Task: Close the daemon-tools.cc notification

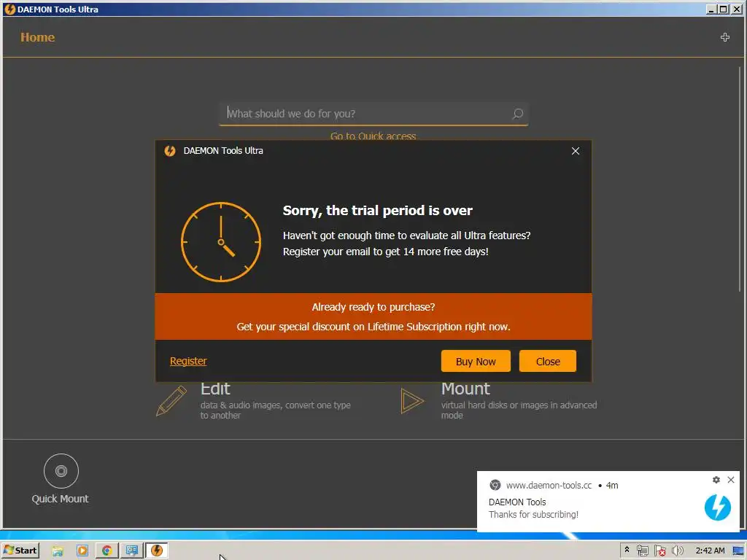Action: pyautogui.click(x=731, y=480)
